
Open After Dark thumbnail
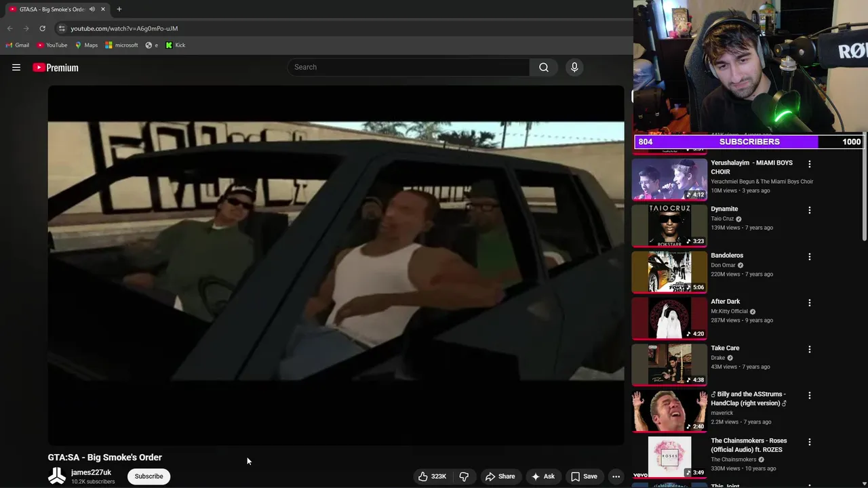point(669,318)
